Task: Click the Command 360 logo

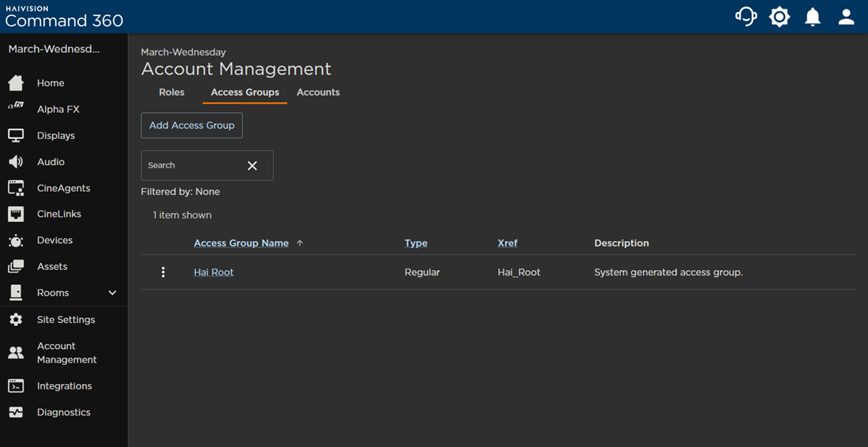Action: (64, 17)
